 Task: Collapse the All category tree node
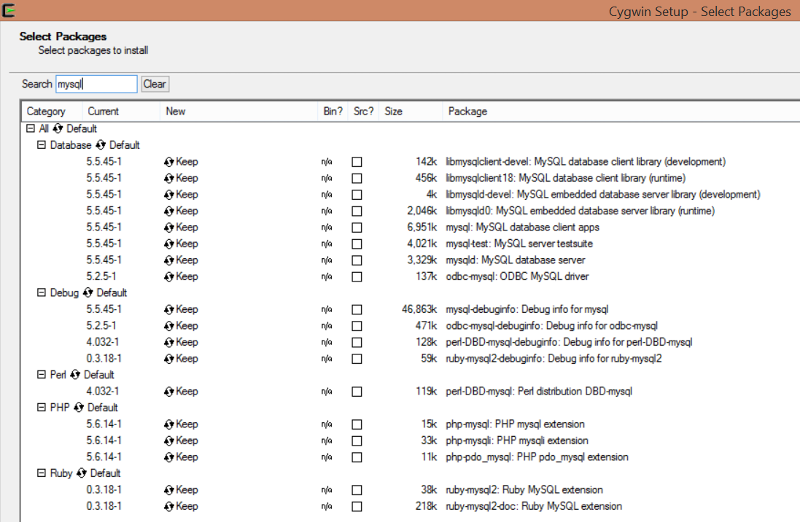(x=30, y=129)
